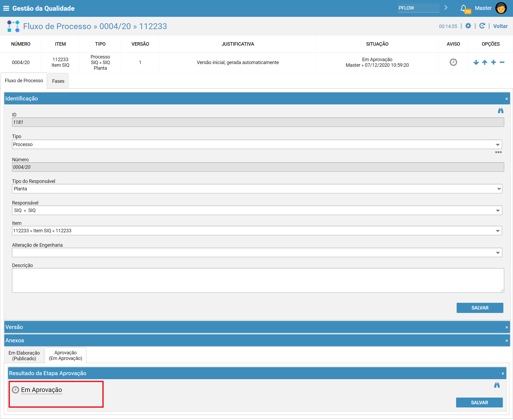Open the Alteração de Engenharia dropdown

(x=257, y=253)
